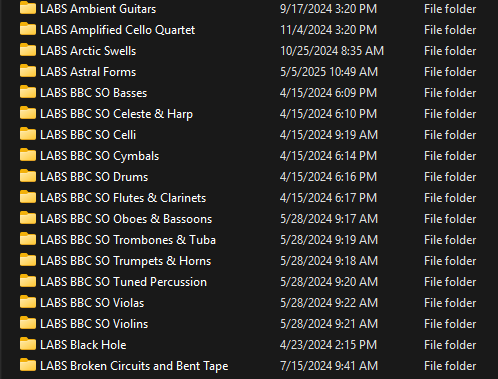498x379 pixels.
Task: Click the LABS Amplified Cello Quartet folder icon
Action: (28, 29)
